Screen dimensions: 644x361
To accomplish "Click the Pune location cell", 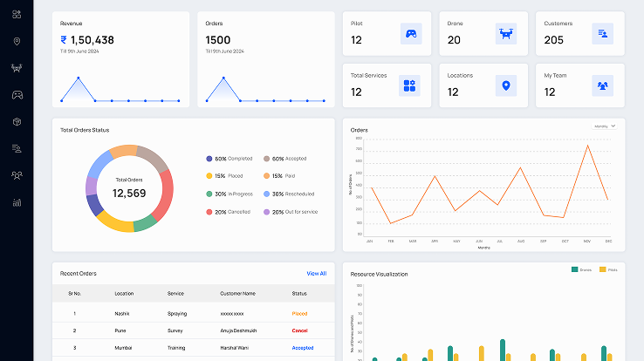I will 120,330.
